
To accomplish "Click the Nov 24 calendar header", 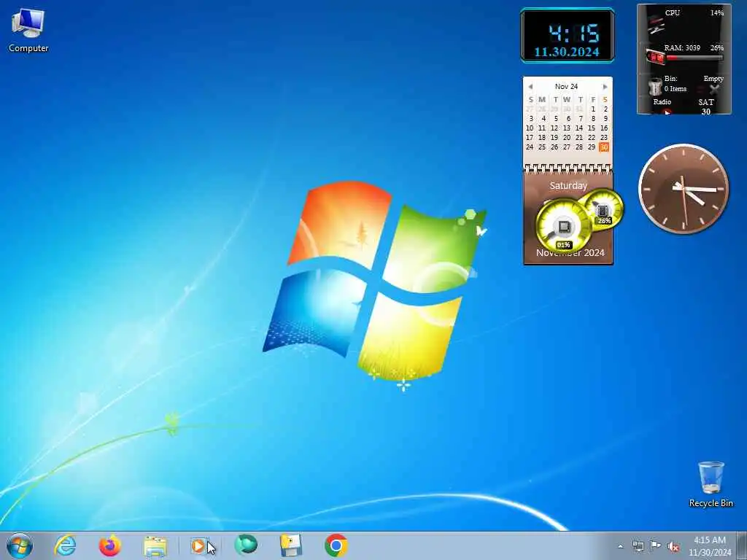I will tap(566, 86).
